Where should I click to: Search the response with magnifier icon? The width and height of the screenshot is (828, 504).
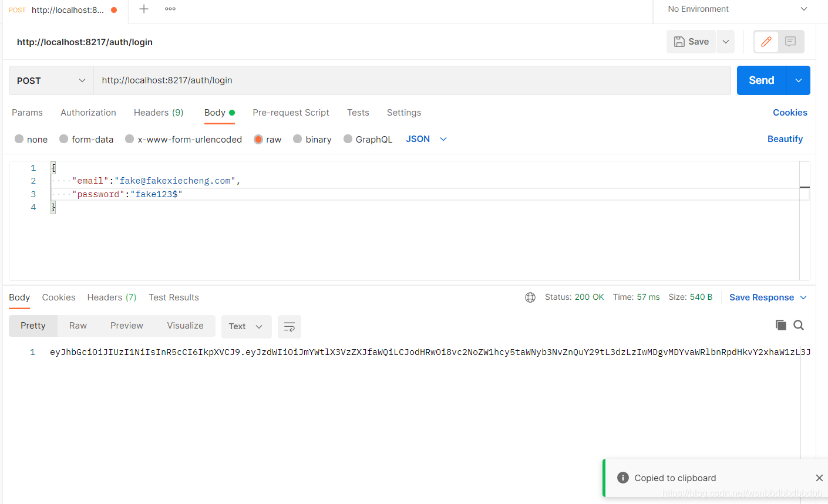[x=799, y=325]
